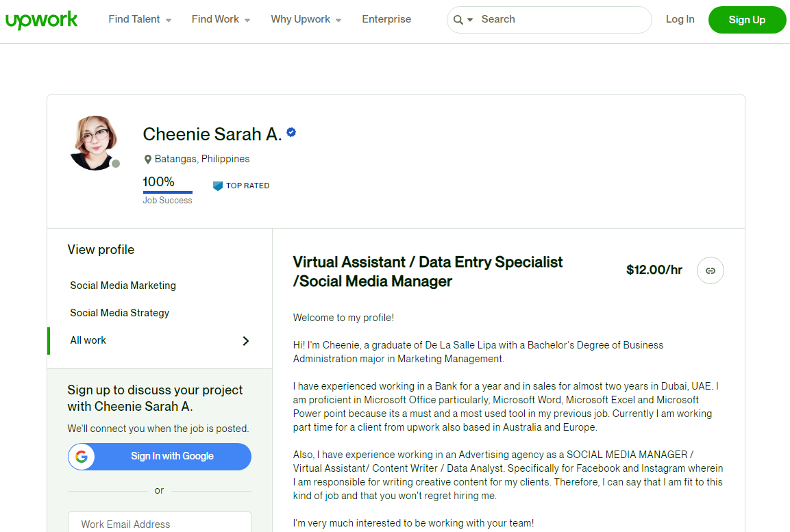Select Enterprise in the top navigation
The width and height of the screenshot is (790, 532).
click(386, 19)
